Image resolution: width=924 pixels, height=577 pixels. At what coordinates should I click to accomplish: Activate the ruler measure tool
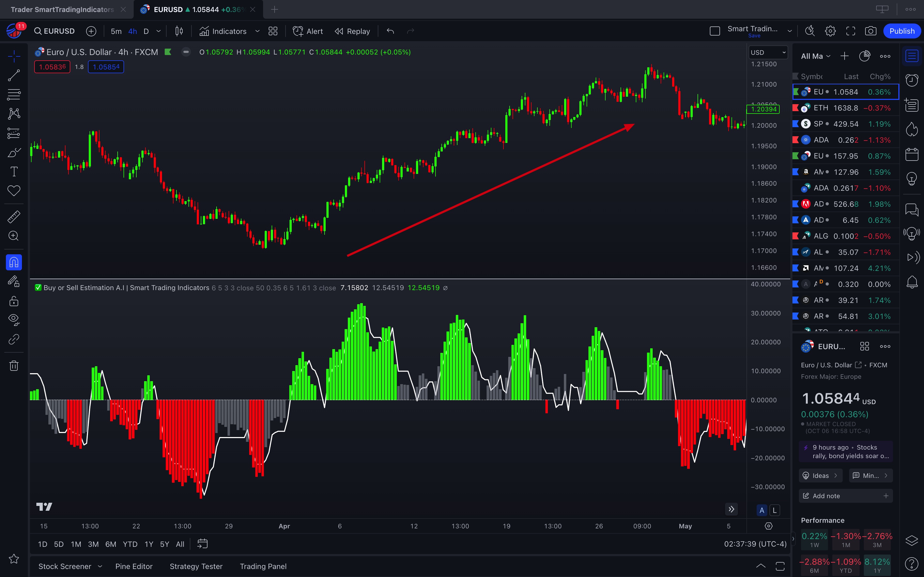pyautogui.click(x=14, y=217)
